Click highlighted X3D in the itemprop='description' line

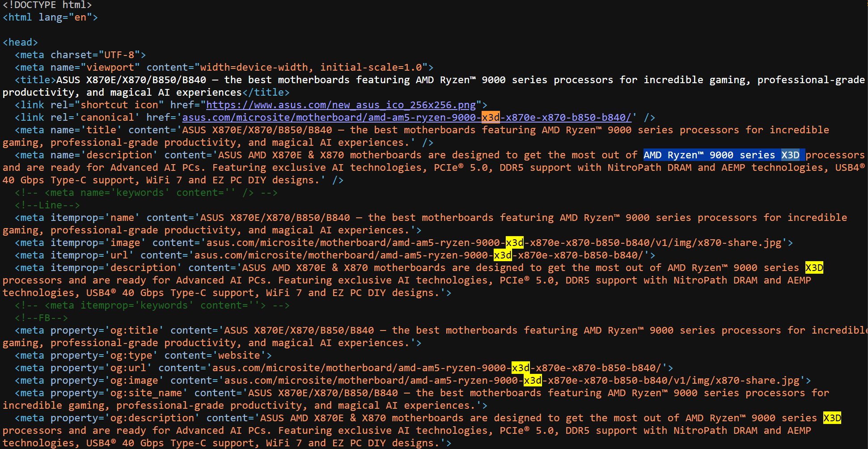click(814, 268)
